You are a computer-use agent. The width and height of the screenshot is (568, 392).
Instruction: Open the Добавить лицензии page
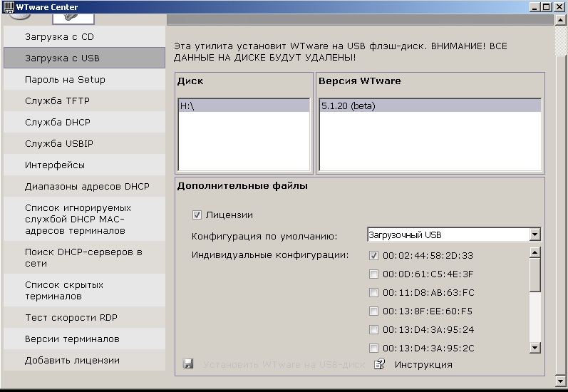72,360
